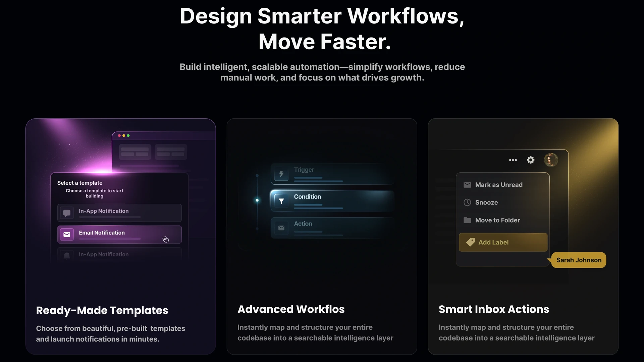
Task: Click the red window dot in the mock window
Action: pyautogui.click(x=119, y=136)
